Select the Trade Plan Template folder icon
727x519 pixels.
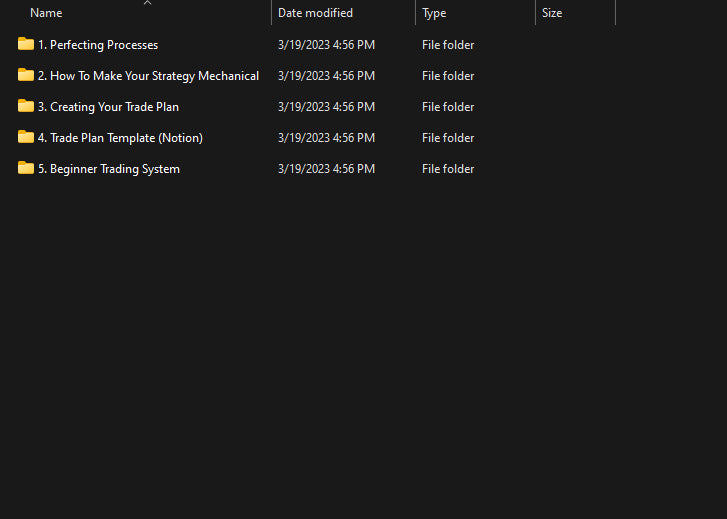point(26,137)
